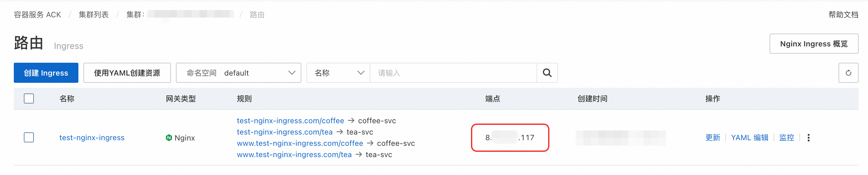
Task: Expand the namespace default dropdown
Action: pos(239,73)
